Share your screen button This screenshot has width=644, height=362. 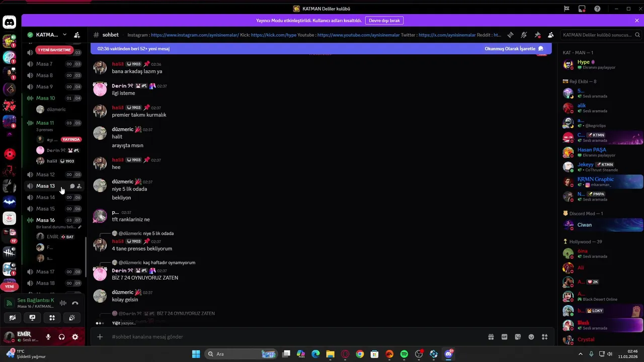click(x=32, y=318)
